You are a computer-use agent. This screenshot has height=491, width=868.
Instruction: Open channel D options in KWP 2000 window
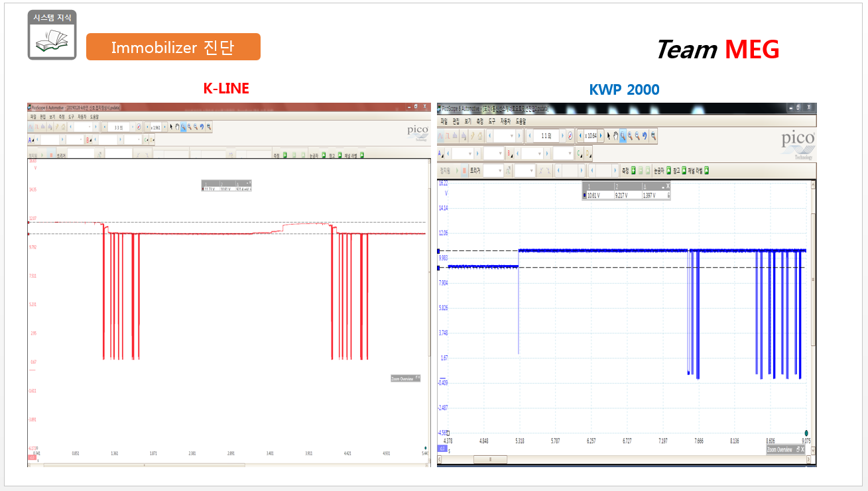(588, 154)
